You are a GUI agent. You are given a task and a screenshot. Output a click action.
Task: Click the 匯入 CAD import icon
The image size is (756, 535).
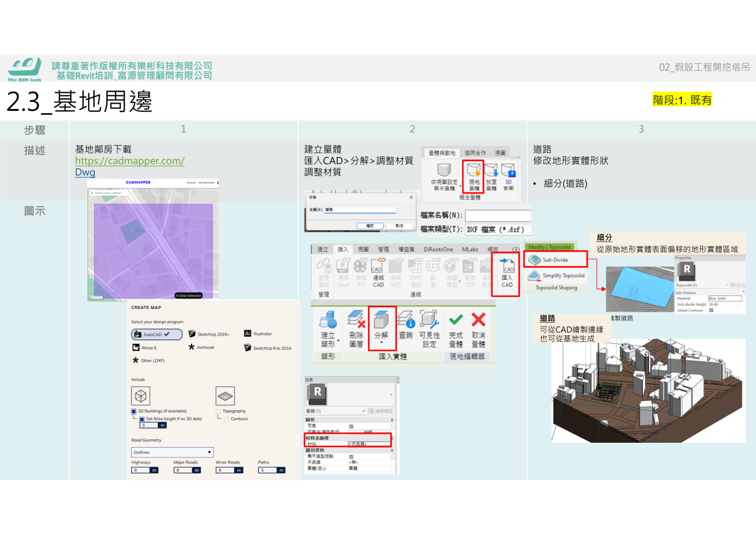point(507,273)
